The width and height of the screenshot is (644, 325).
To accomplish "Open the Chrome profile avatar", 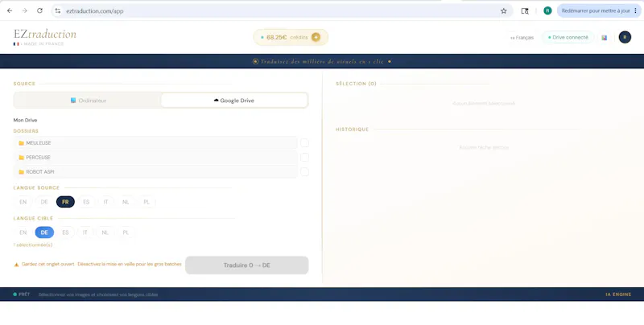I will click(547, 10).
